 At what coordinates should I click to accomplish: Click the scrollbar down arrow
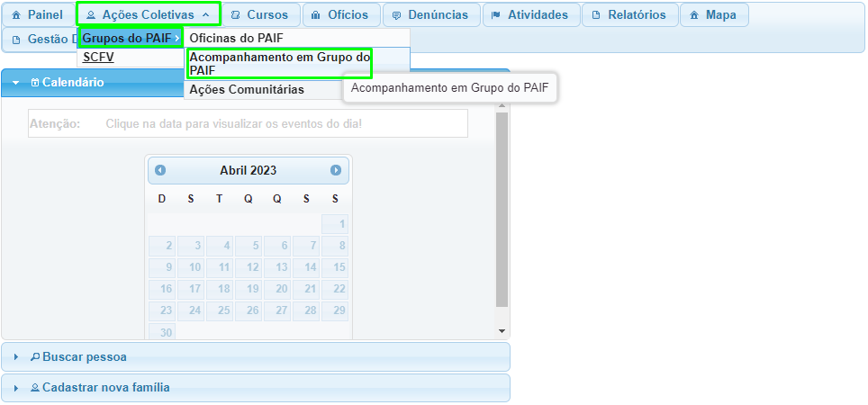tap(502, 331)
